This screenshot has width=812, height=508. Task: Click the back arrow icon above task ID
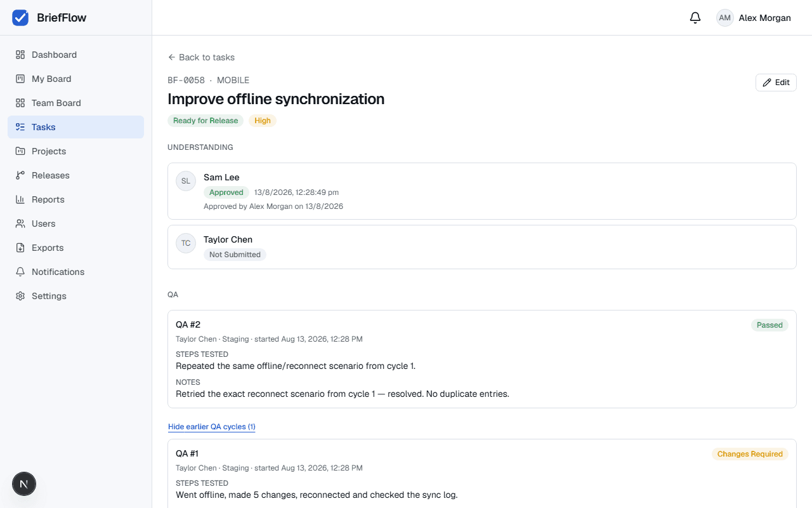171,57
